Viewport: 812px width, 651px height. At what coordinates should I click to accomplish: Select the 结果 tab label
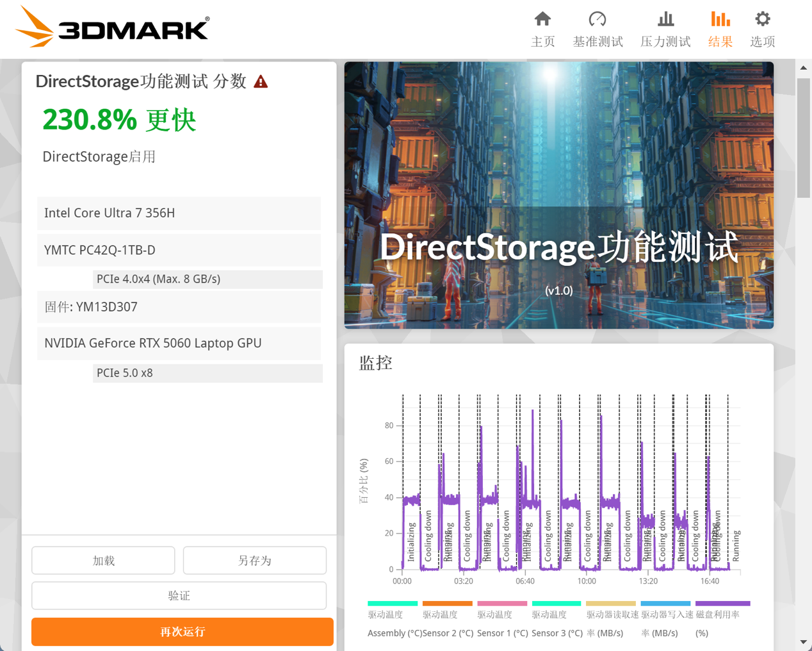pos(720,42)
